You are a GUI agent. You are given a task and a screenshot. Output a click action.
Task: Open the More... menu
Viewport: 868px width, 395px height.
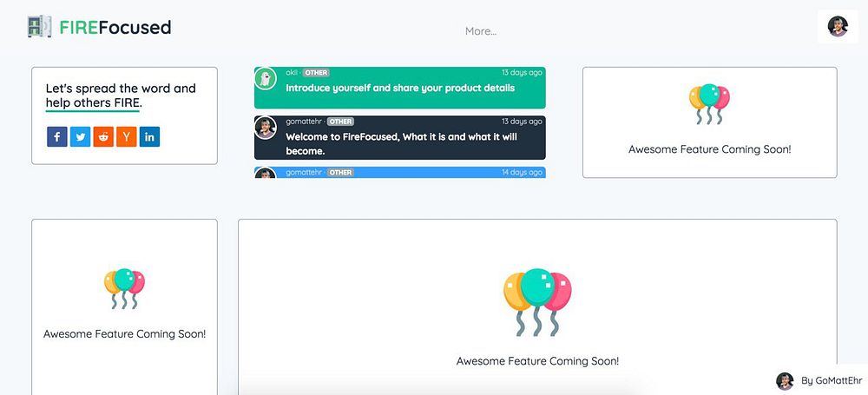[x=481, y=31]
